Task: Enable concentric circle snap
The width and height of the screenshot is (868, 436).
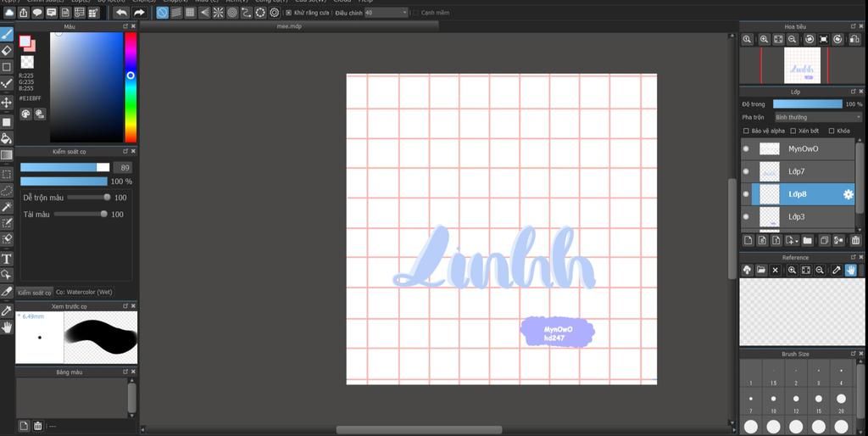Action: tap(232, 12)
